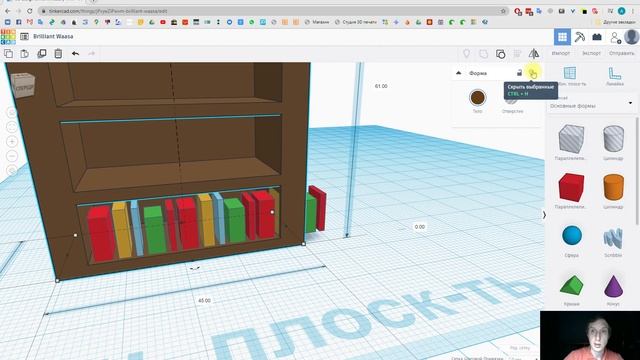640x360 pixels.
Task: Collapse the Форма shape panel
Action: tap(458, 73)
